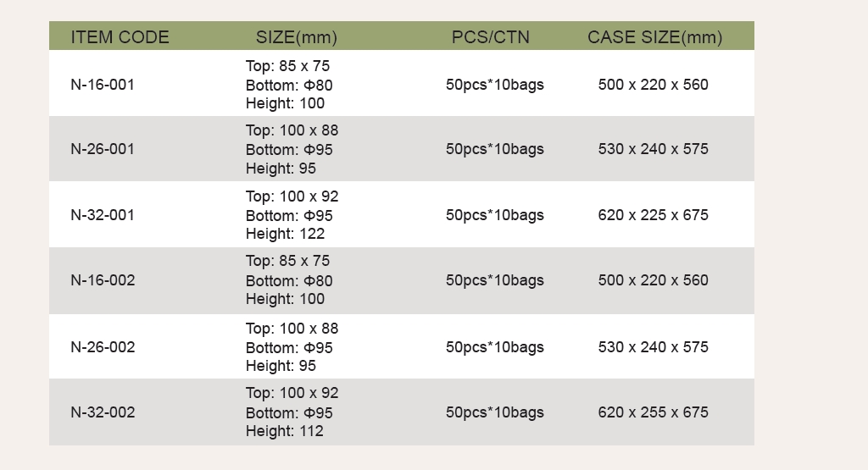This screenshot has height=470, width=868.
Task: Click 50pcs*10bags in the N-16-001 row
Action: 495,85
